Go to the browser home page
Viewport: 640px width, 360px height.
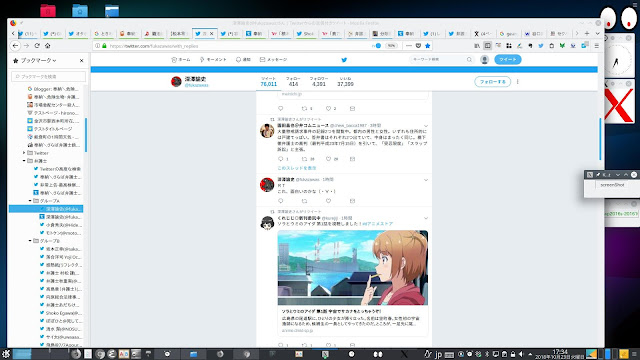click(48, 46)
